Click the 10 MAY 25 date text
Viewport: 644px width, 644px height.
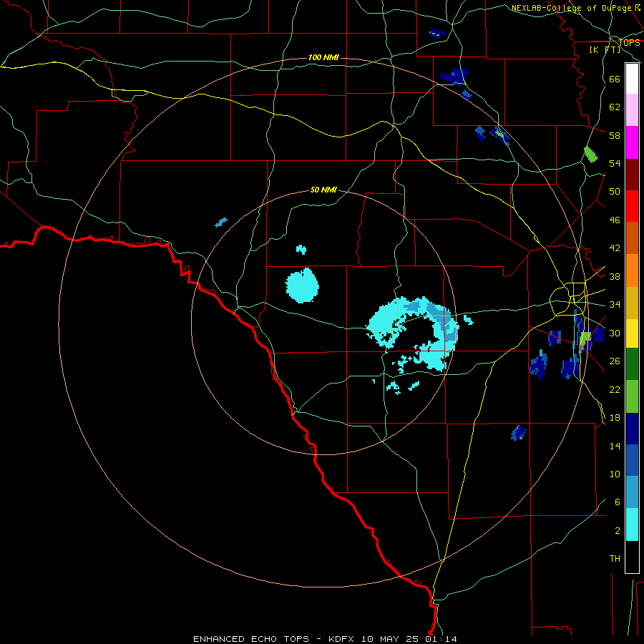(390, 639)
